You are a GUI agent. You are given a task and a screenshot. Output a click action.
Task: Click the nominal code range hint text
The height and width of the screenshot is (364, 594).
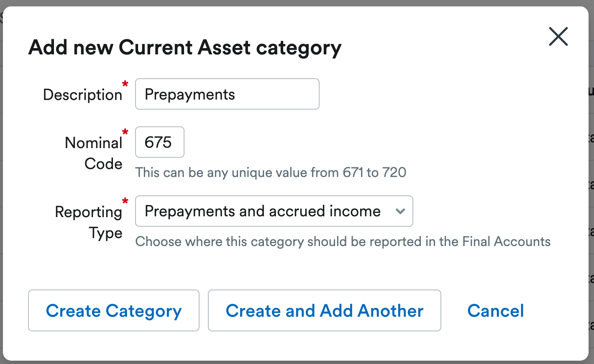coord(271,172)
